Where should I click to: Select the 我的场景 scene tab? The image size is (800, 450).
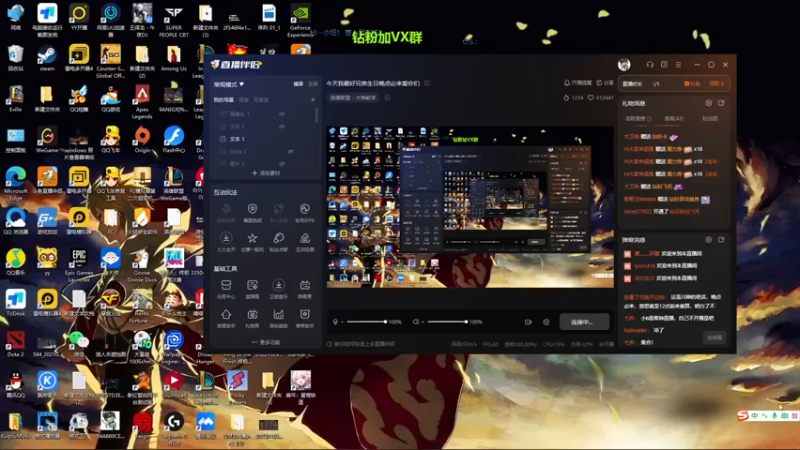tap(223, 99)
